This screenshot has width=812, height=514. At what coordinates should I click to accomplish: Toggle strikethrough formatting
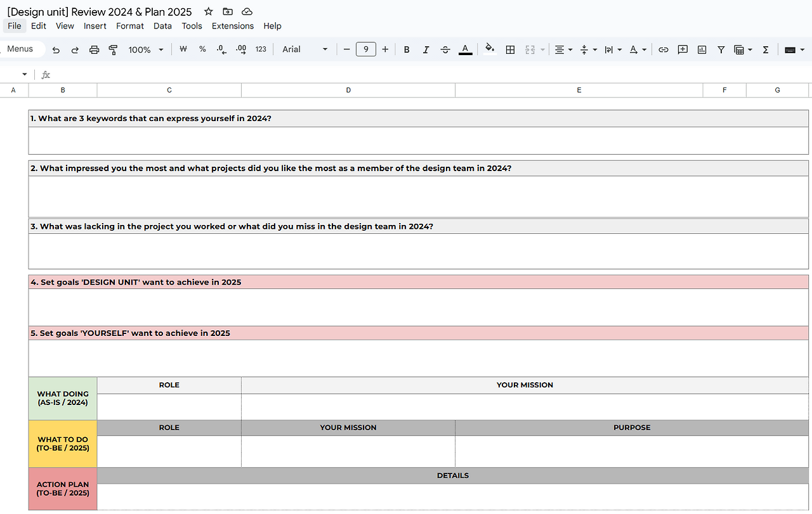(445, 49)
